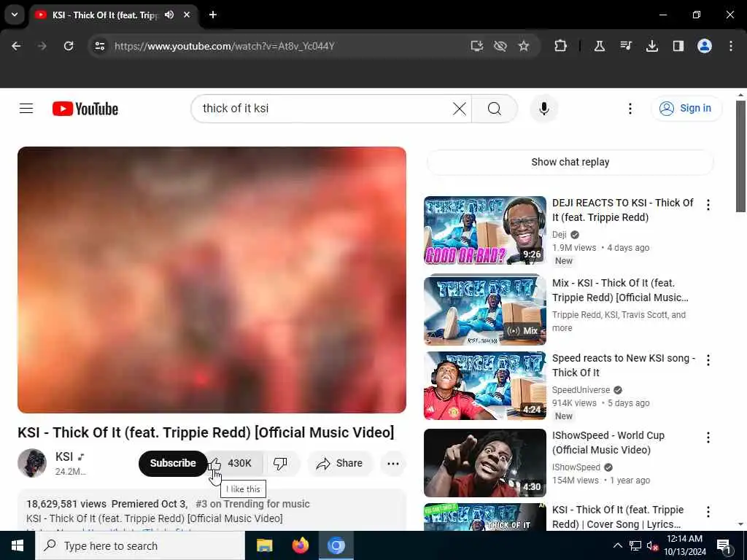Open the notification center icon

pos(724,545)
